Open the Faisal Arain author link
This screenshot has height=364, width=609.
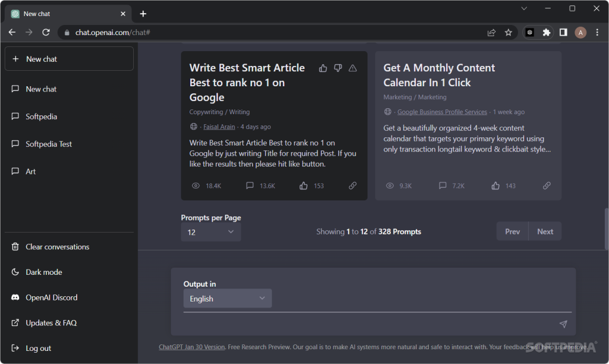[x=219, y=127]
